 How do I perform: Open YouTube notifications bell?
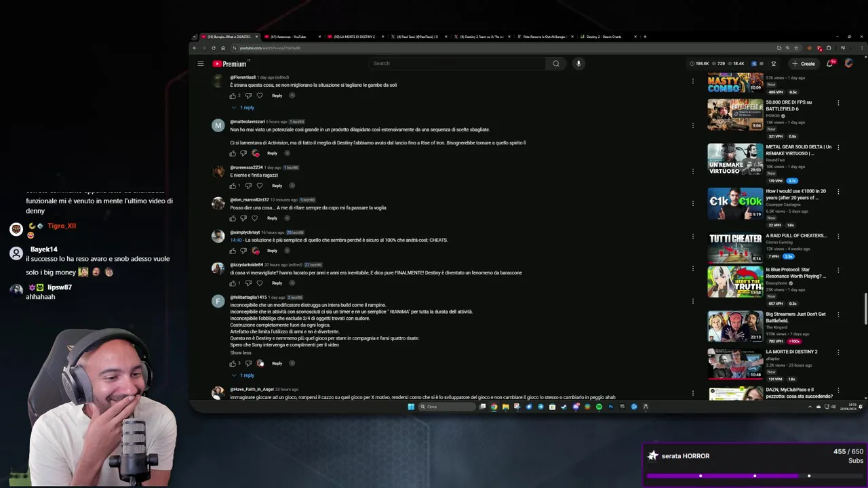pos(829,64)
